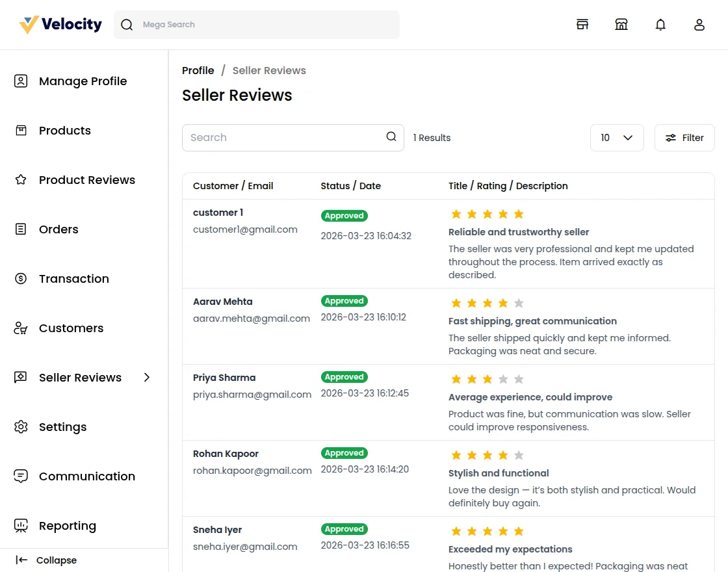Open the Reporting section icon
The image size is (728, 572).
[x=20, y=525]
